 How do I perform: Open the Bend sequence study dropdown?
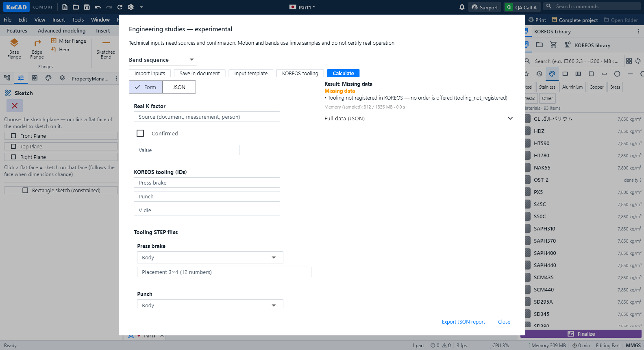pyautogui.click(x=162, y=60)
